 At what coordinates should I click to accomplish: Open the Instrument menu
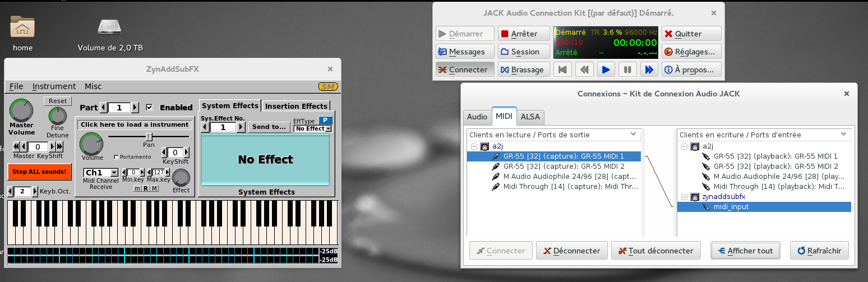coord(54,86)
